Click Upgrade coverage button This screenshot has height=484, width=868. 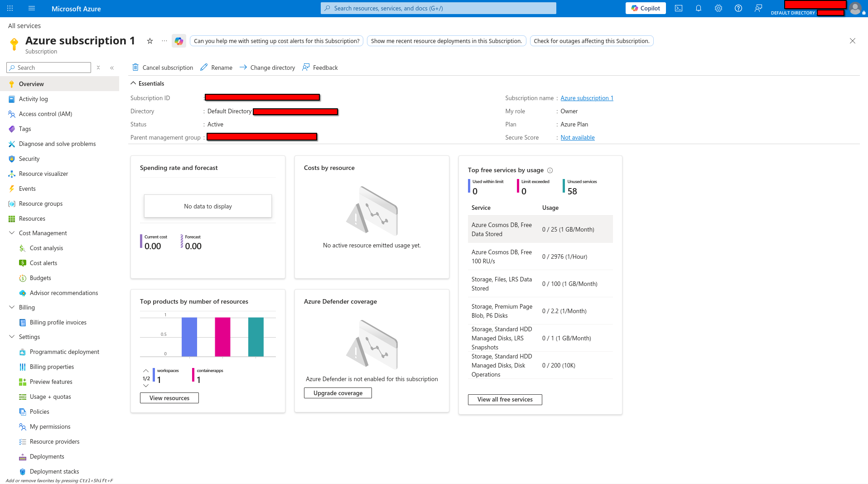click(x=338, y=393)
